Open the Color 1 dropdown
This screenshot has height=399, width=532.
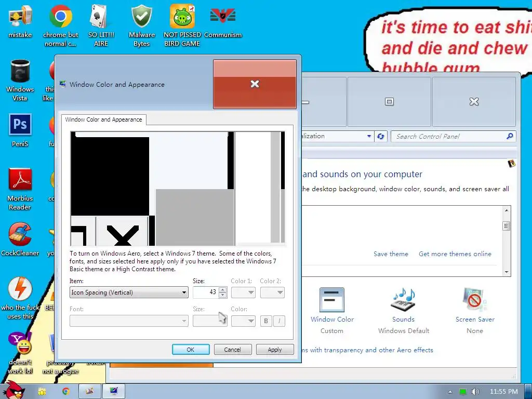243,292
